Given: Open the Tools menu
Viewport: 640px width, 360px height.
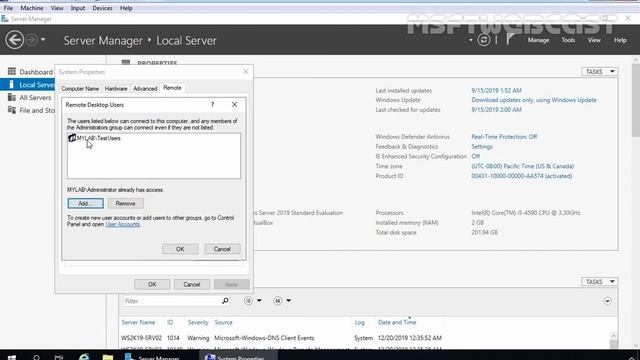Looking at the screenshot, I should pyautogui.click(x=568, y=40).
